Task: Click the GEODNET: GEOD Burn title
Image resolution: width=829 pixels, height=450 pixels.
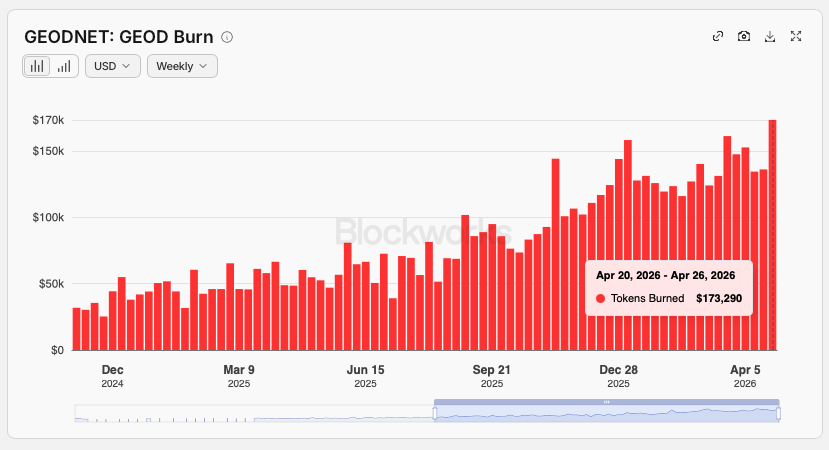Action: pos(119,37)
